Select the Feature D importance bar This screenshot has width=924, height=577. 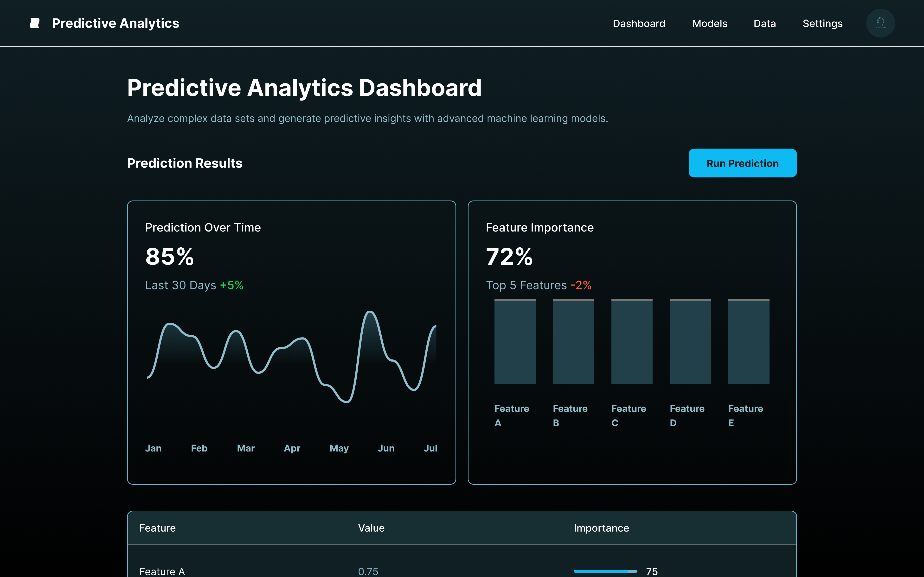click(690, 342)
